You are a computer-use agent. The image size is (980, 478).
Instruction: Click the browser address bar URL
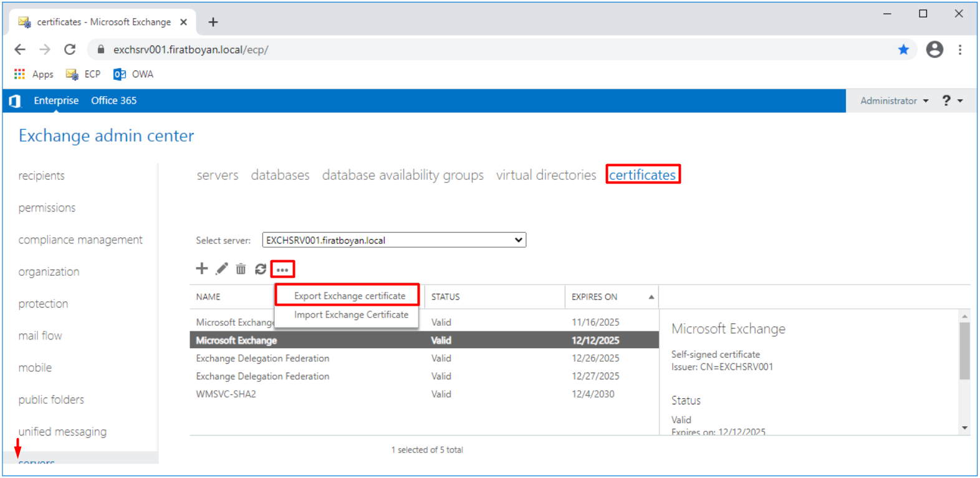[191, 49]
